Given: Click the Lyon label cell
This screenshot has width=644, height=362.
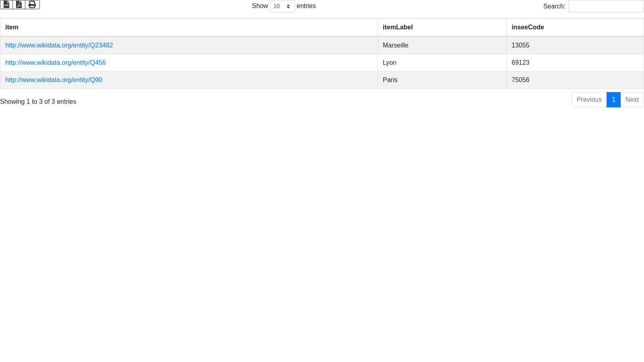Looking at the screenshot, I should pos(389,63).
